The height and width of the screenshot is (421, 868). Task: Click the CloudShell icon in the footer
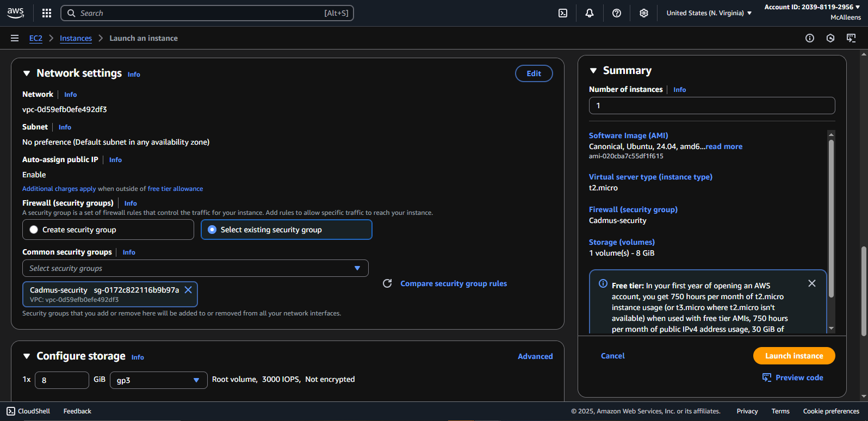pos(11,411)
